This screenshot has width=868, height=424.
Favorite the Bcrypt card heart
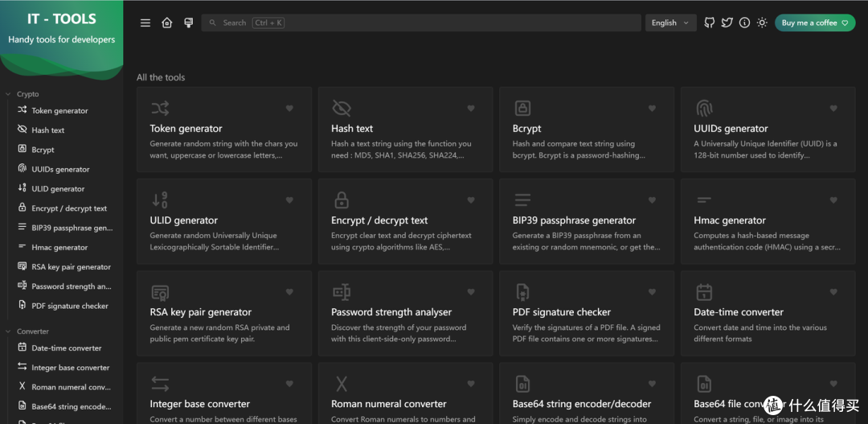click(x=652, y=108)
